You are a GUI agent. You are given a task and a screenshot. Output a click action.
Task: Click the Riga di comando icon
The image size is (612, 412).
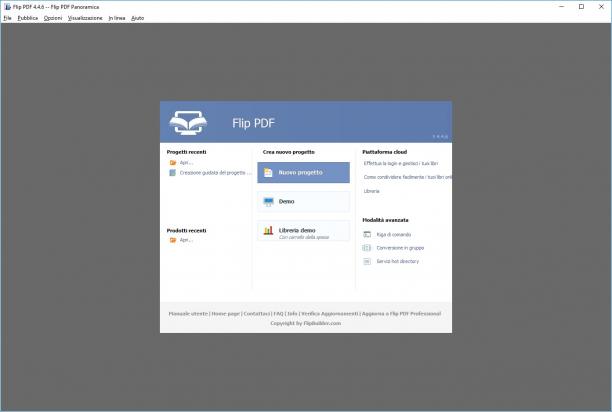367,234
